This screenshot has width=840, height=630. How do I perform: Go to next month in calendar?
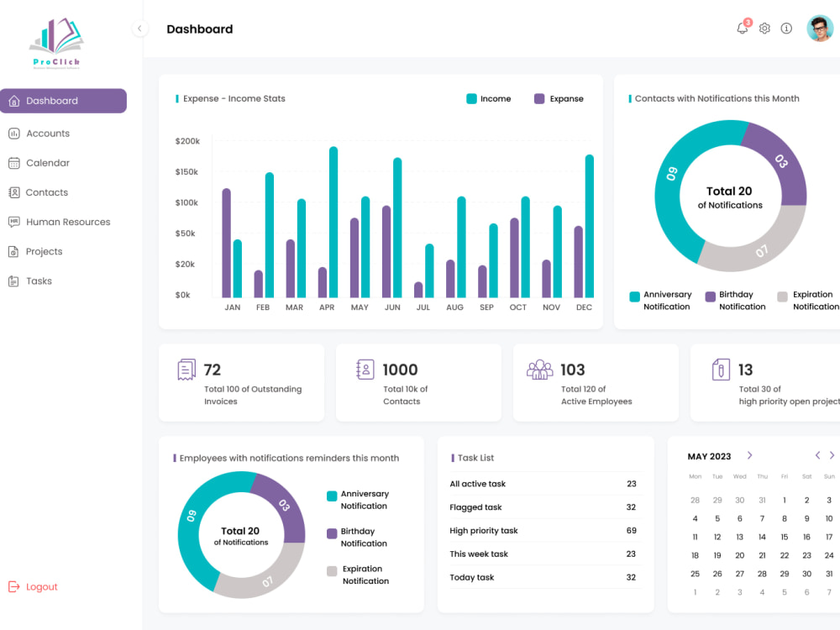click(832, 455)
